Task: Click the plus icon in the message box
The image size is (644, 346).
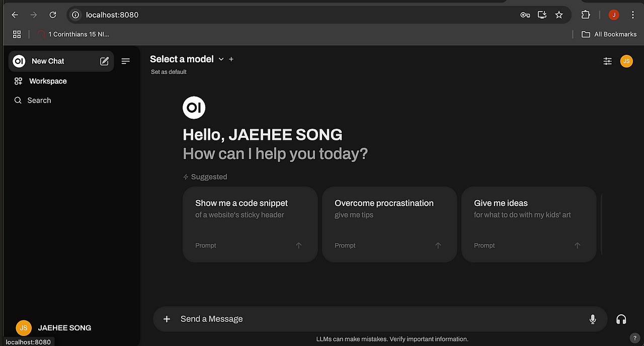Action: [x=167, y=319]
